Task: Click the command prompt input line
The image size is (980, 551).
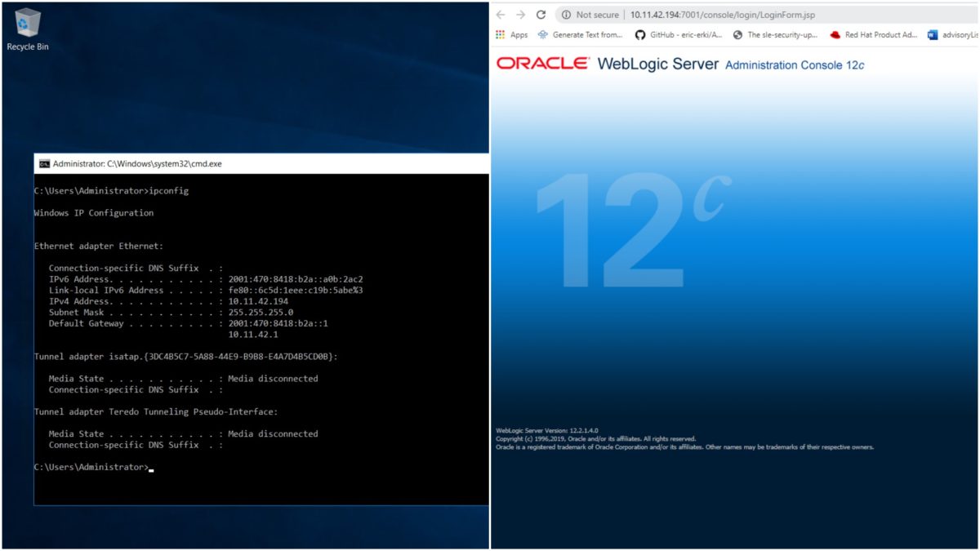Action: tap(147, 467)
